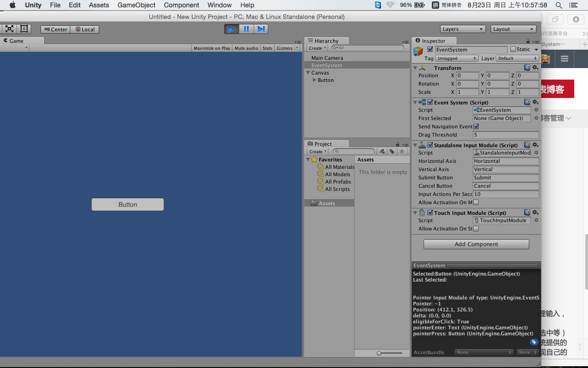Lock the Project panel
This screenshot has width=588, height=368.
tap(397, 144)
